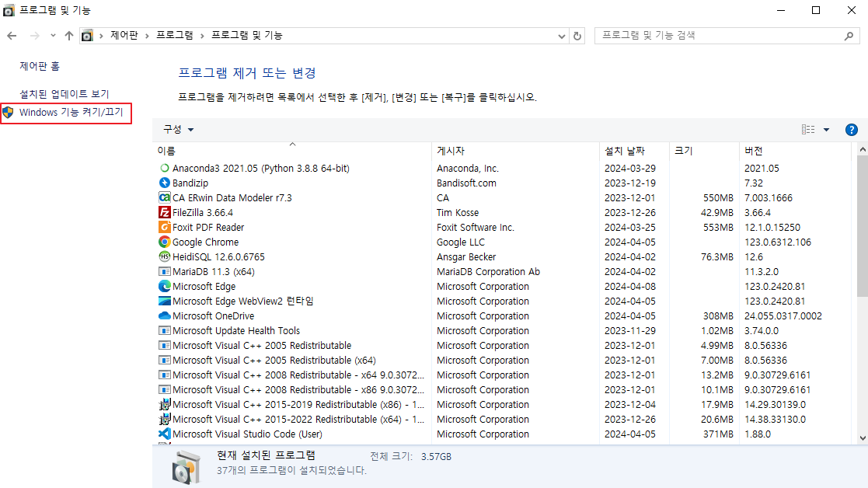Click the Visual C++ 2005 Redistributable (x64) icon
The image size is (868, 488).
click(165, 361)
